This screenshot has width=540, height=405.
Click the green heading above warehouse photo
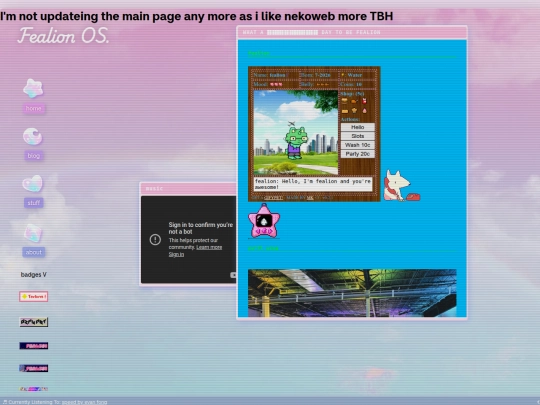pos(263,248)
